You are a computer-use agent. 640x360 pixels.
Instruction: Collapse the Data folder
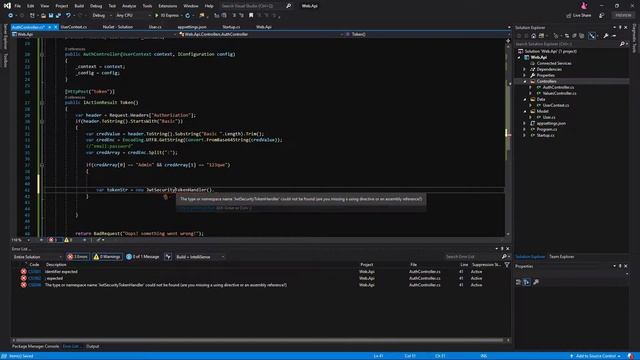tap(525, 99)
